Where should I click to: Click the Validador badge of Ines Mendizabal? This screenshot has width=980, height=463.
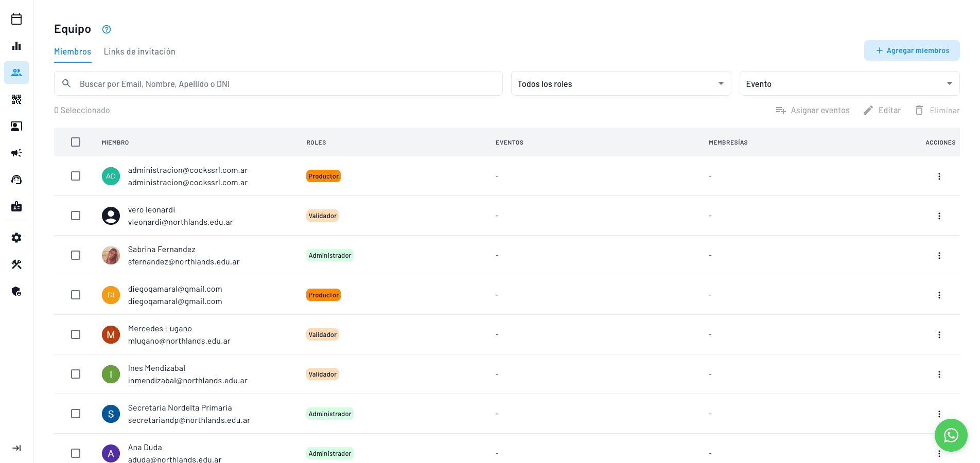[322, 374]
